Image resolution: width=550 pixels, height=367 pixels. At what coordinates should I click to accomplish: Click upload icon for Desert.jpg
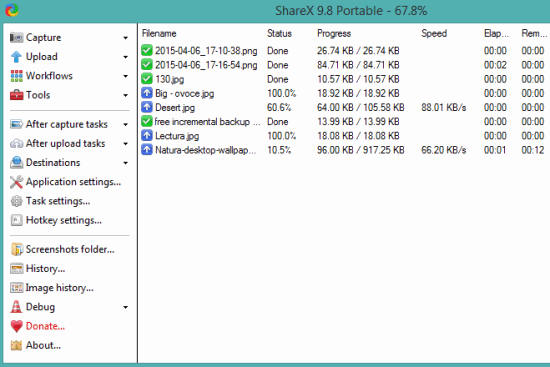[x=147, y=107]
